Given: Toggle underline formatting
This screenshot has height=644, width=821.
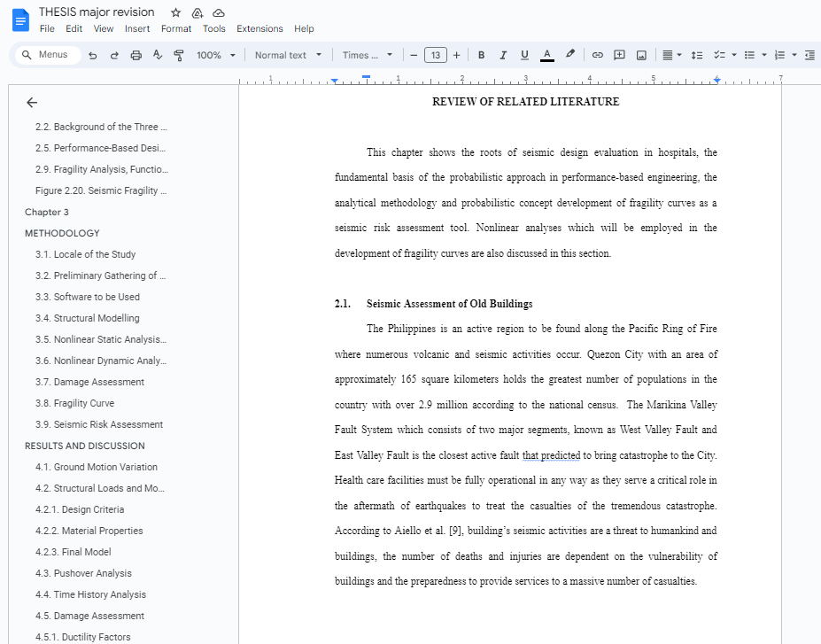Looking at the screenshot, I should click(x=524, y=55).
